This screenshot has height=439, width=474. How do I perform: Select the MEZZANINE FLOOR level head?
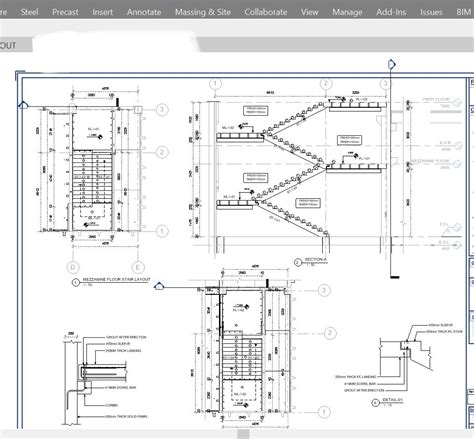[457, 164]
